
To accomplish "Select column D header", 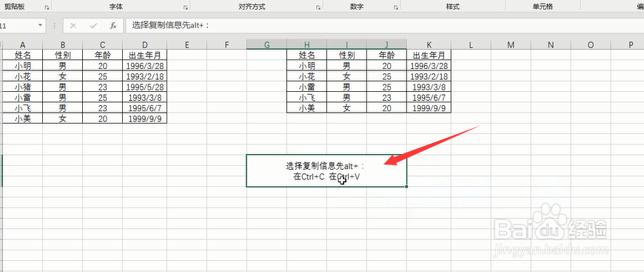I will (144, 45).
